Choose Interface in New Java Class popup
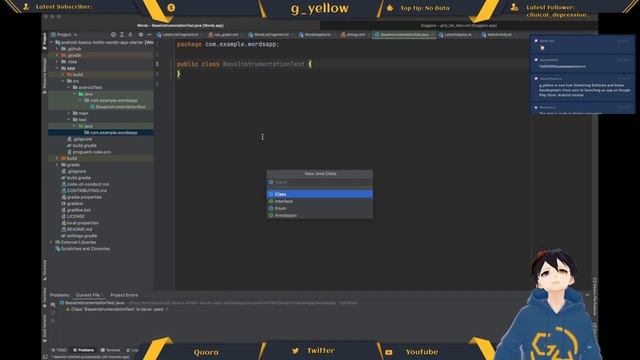The image size is (640, 360). point(320,201)
